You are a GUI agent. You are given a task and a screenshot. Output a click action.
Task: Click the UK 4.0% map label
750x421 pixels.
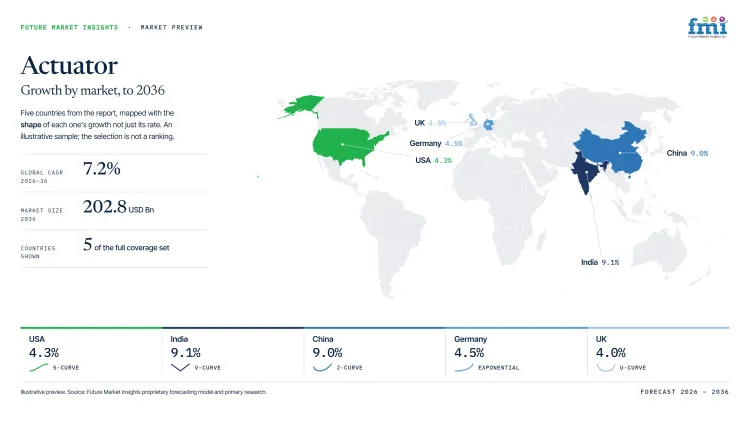pos(430,123)
